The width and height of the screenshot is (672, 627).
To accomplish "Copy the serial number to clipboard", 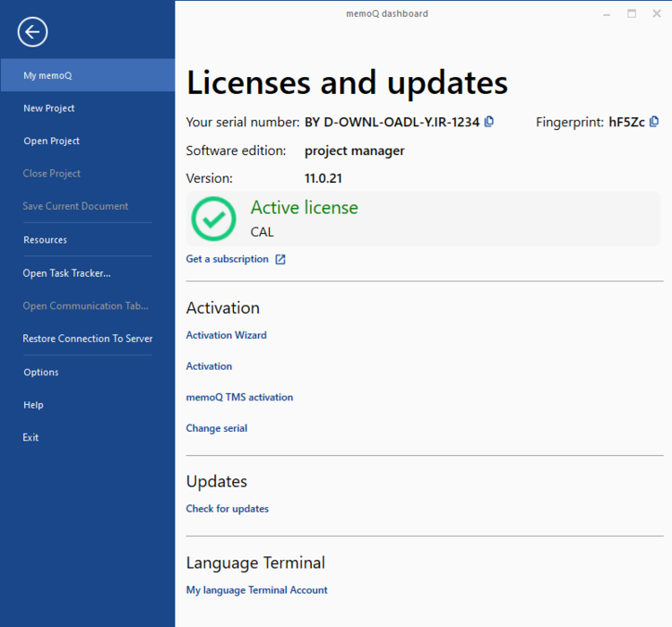I will [489, 122].
